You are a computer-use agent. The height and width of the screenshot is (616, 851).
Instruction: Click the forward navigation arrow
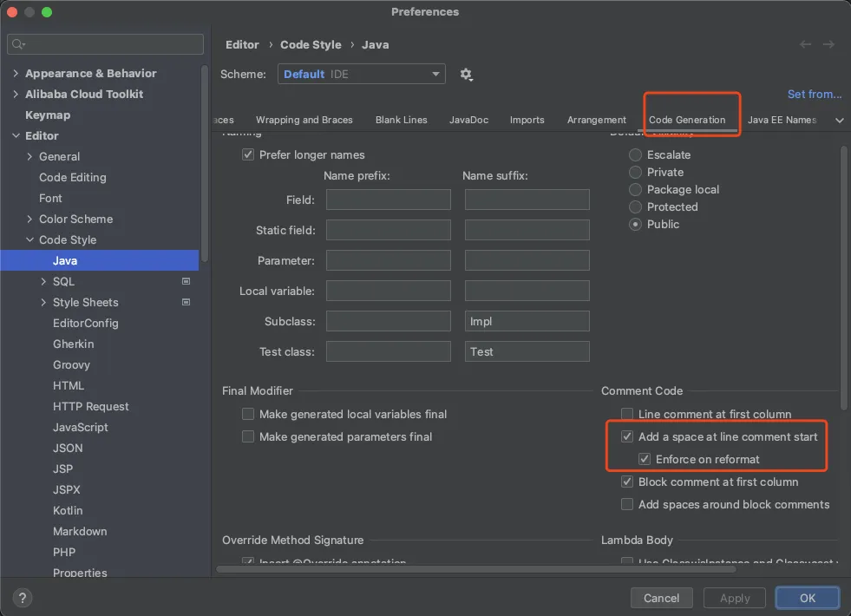pos(828,44)
